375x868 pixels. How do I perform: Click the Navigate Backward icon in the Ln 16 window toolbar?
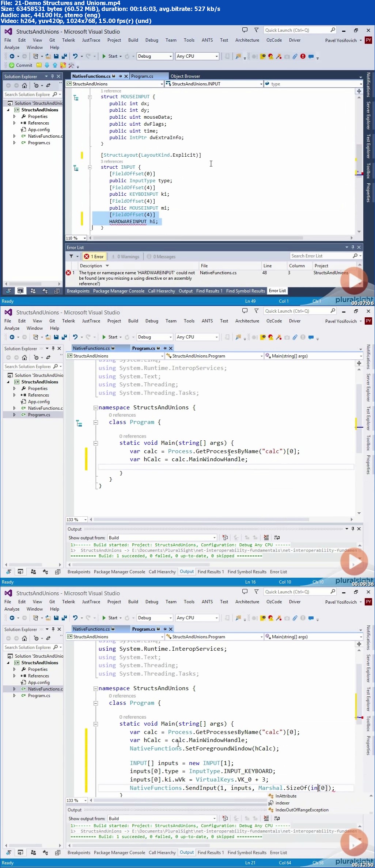click(x=12, y=337)
